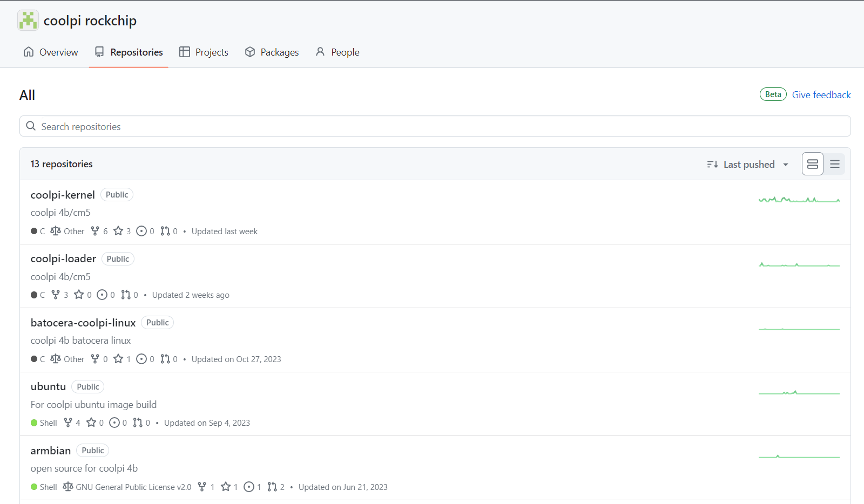Click the Beta label badge
The height and width of the screenshot is (504, 864).
(x=773, y=94)
